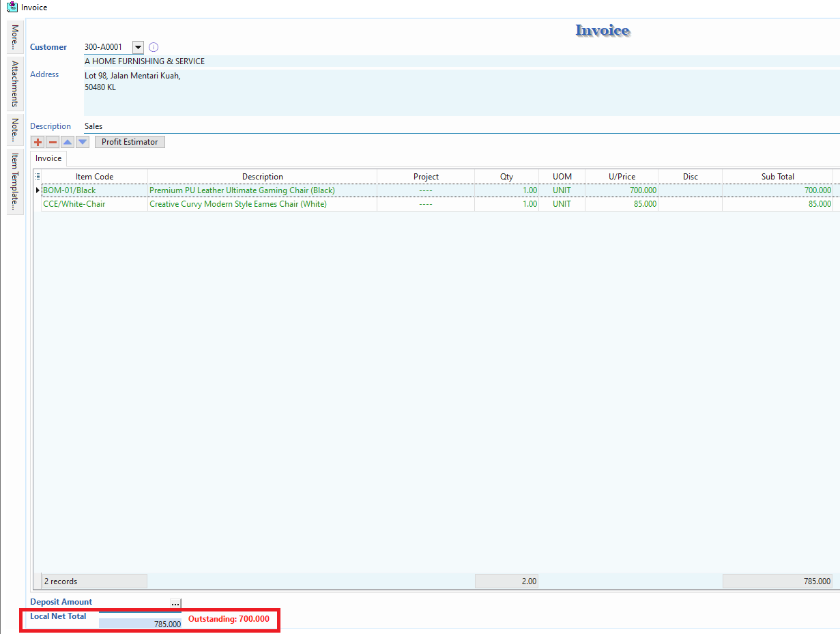Open the Item Template side tab
This screenshot has width=840, height=634.
(15, 181)
